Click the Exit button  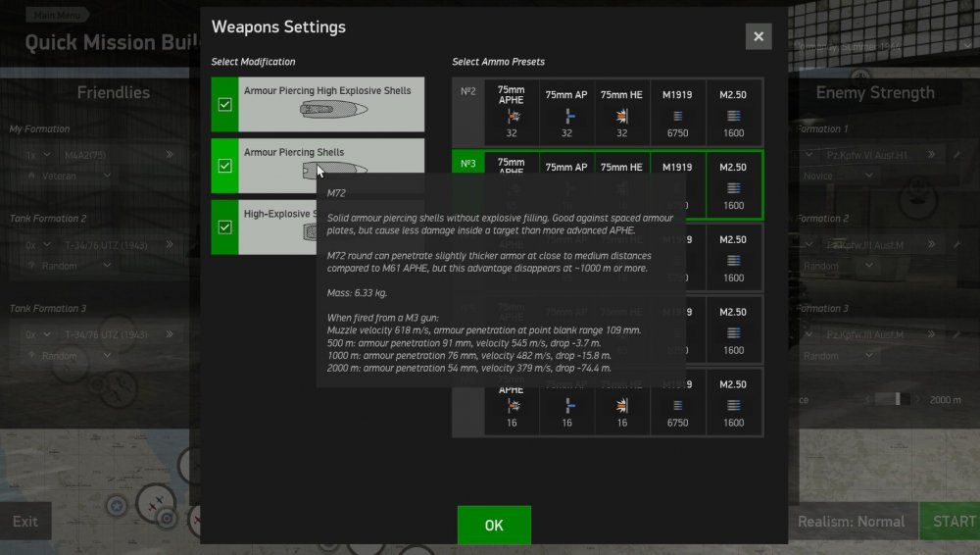click(x=25, y=522)
